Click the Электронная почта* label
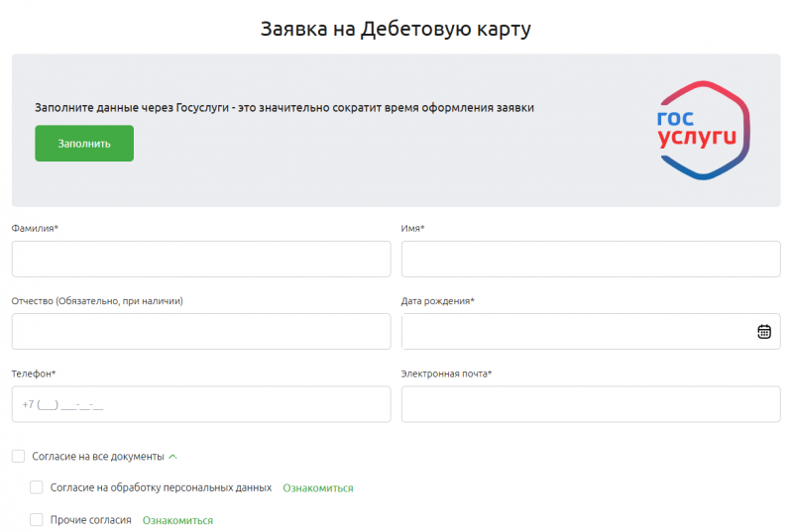The width and height of the screenshot is (793, 532). (447, 373)
